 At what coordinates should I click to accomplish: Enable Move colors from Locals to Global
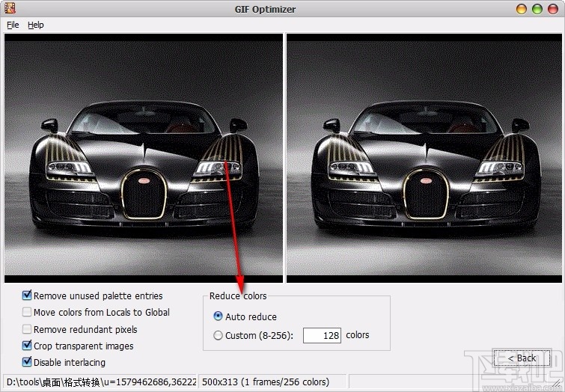[x=27, y=312]
